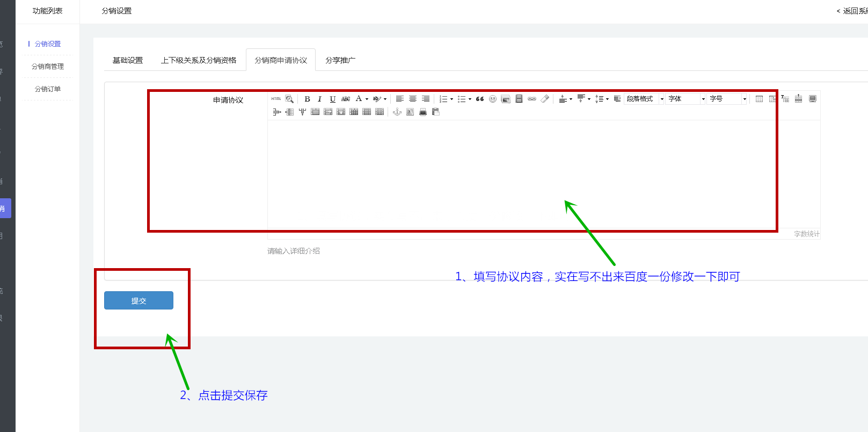Toggle bold formatting in the editor
Image resolution: width=868 pixels, height=432 pixels.
307,99
